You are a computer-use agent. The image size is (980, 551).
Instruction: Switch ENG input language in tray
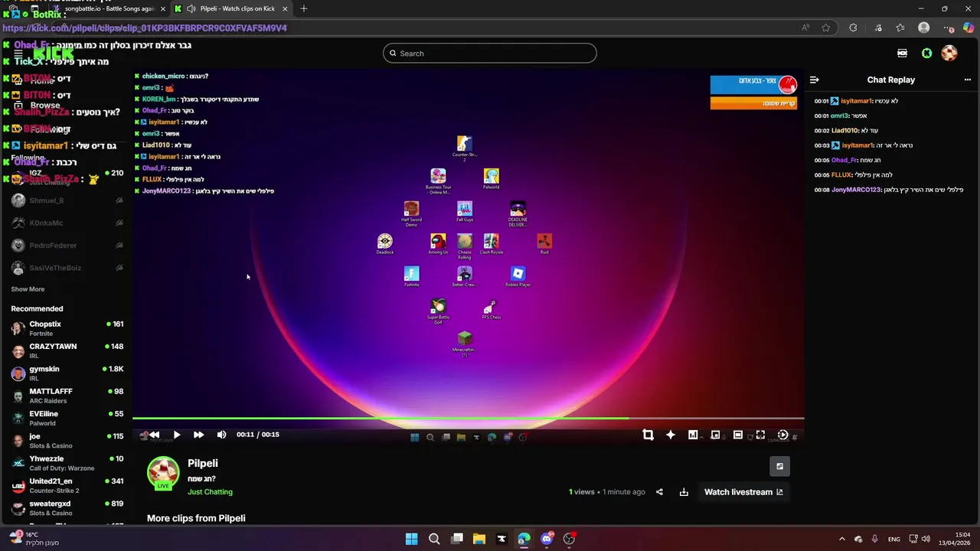[894, 539]
